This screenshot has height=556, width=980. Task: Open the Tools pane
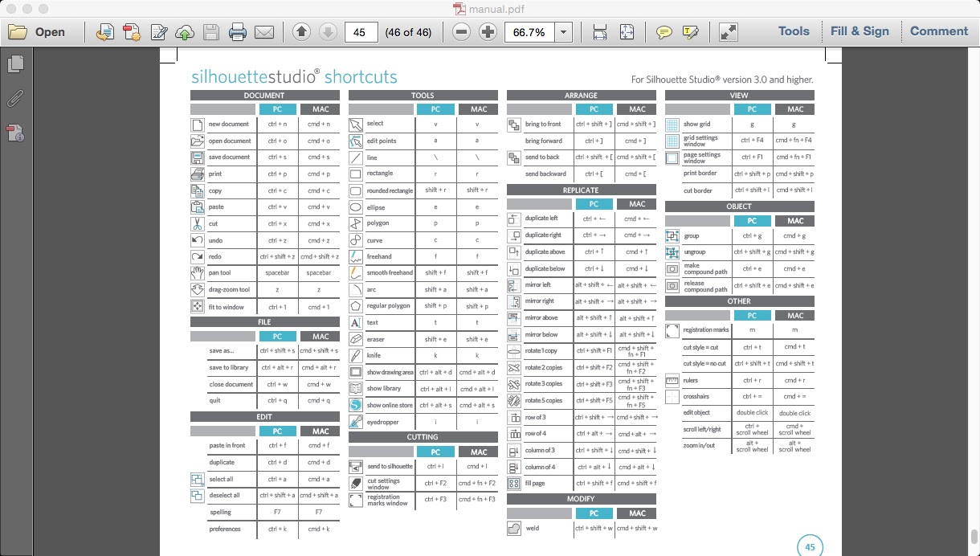coord(794,31)
